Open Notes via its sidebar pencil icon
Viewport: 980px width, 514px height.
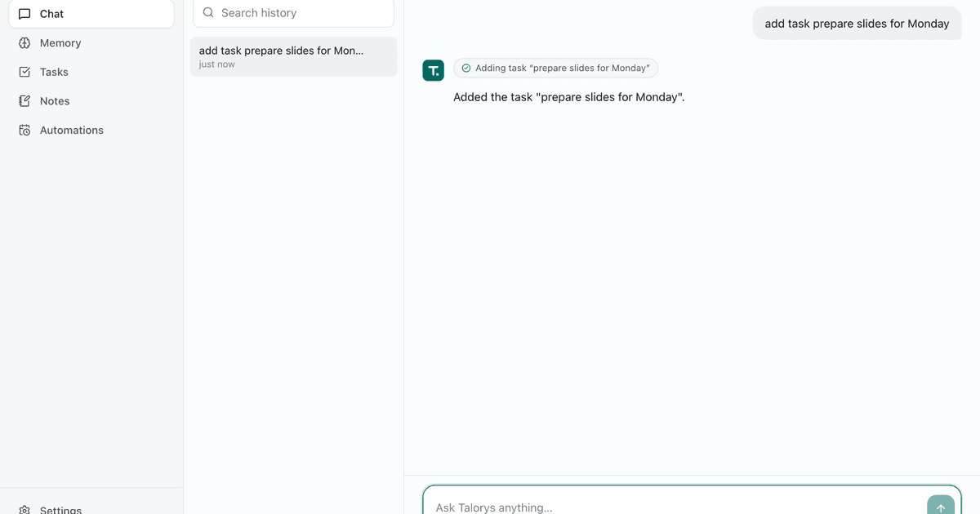pyautogui.click(x=24, y=101)
